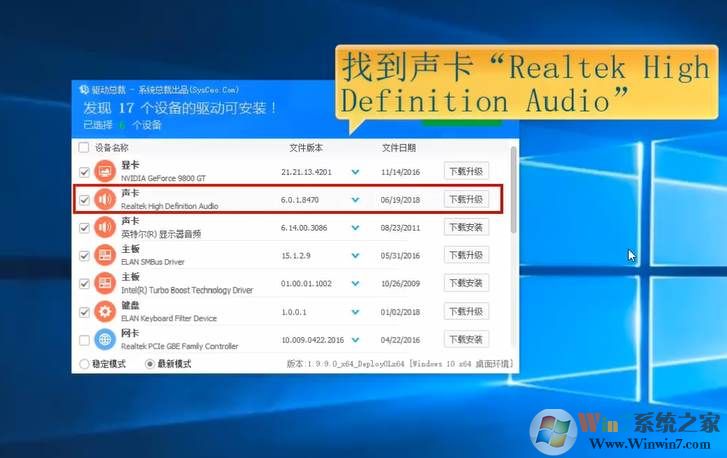The width and height of the screenshot is (727, 458).
Task: Click the 设备名称 column header
Action: coord(112,148)
